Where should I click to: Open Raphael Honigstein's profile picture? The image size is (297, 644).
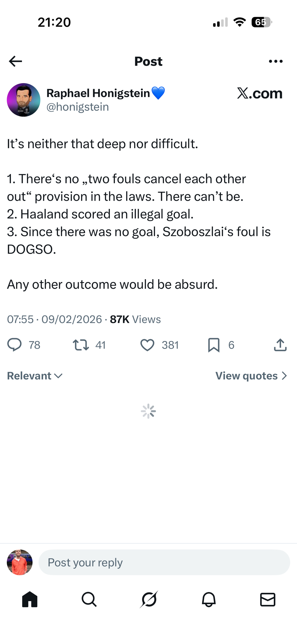(24, 100)
